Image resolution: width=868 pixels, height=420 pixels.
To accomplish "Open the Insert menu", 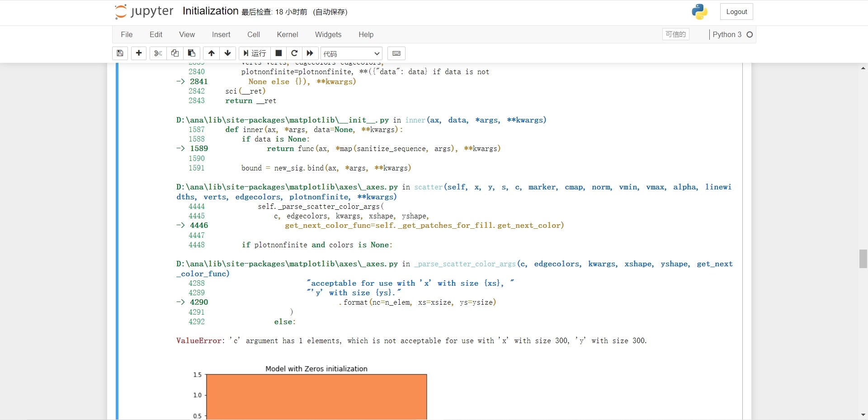I will pyautogui.click(x=221, y=34).
